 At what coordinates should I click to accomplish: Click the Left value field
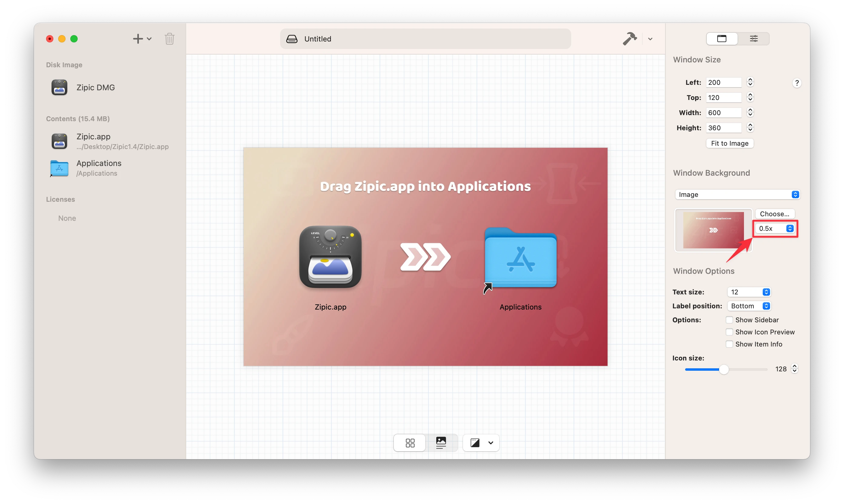(x=723, y=82)
